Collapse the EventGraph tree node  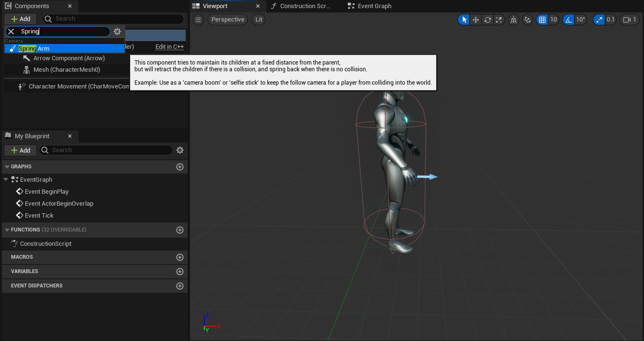(x=6, y=179)
